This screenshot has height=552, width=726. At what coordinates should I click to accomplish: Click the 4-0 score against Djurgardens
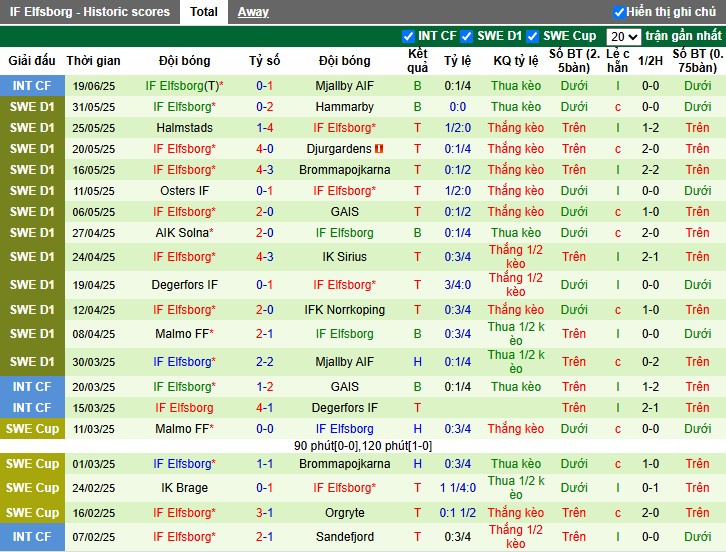click(264, 149)
